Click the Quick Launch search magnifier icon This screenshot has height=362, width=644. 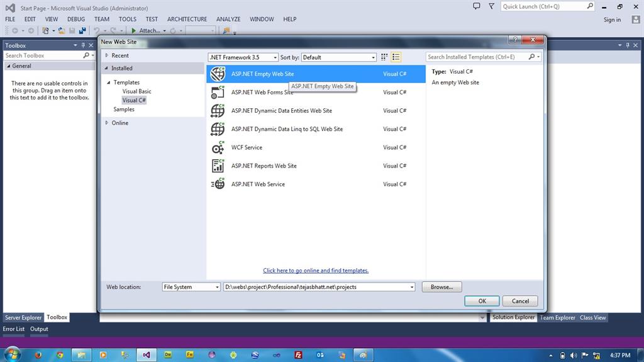590,6
